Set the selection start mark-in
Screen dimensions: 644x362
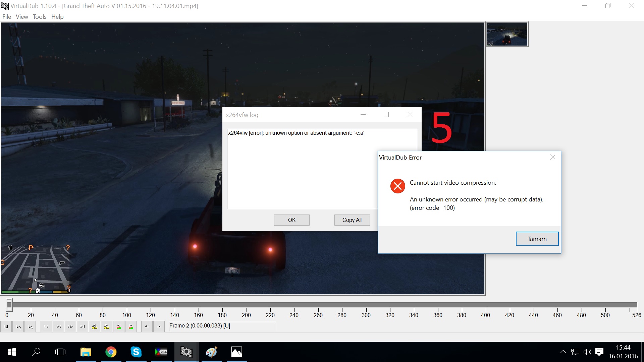point(147,327)
